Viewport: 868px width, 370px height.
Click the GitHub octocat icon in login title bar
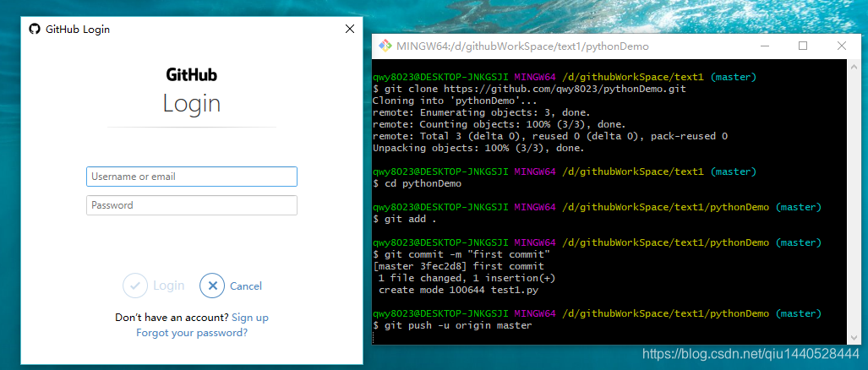pyautogui.click(x=35, y=30)
